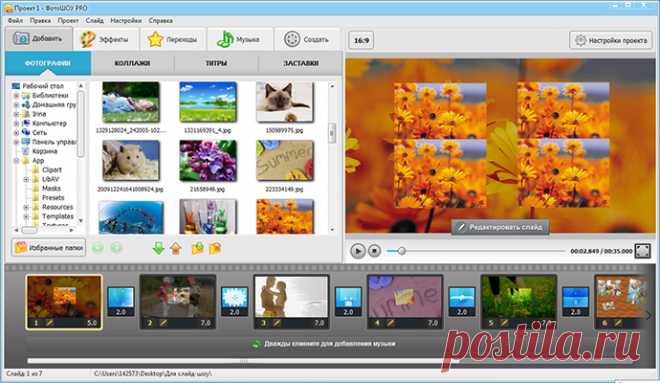
Task: Toggle the 16:9 aspect ratio button
Action: coord(361,40)
